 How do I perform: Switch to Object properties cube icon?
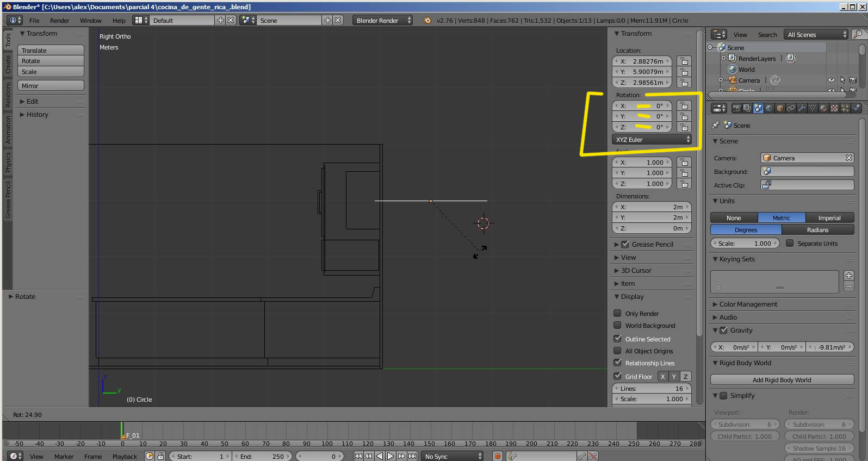[x=780, y=108]
